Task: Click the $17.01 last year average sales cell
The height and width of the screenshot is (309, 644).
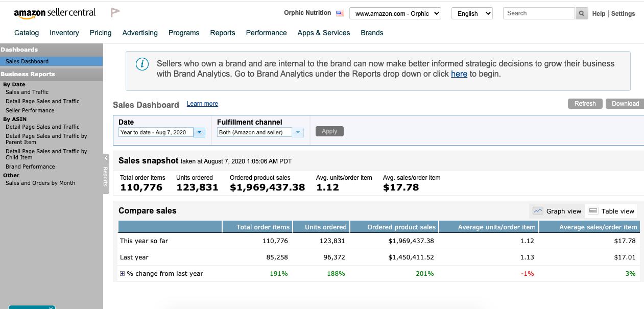Action: [x=625, y=257]
